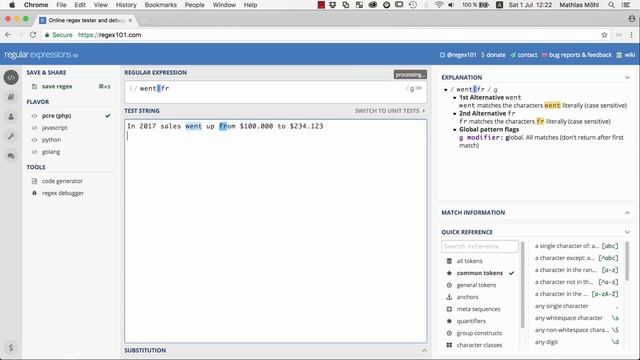The height and width of the screenshot is (360, 640).
Task: Click the group constructs icon
Action: click(x=449, y=333)
